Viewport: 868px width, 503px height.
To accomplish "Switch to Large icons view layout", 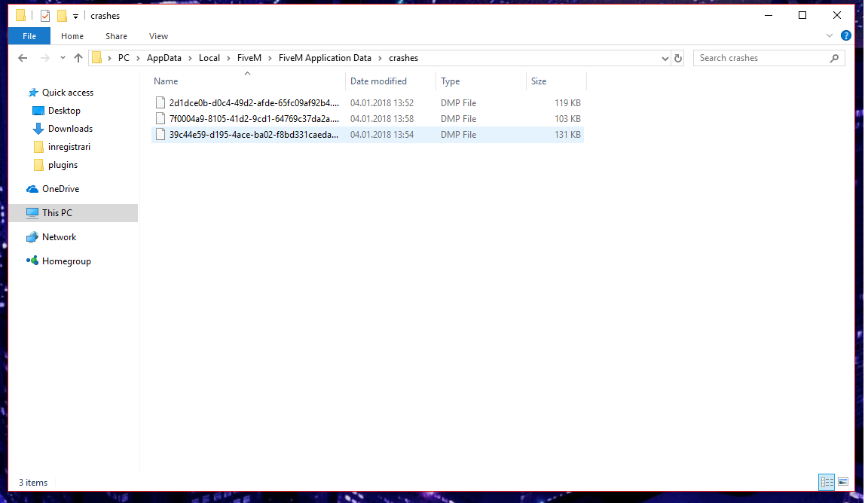I will coord(843,483).
